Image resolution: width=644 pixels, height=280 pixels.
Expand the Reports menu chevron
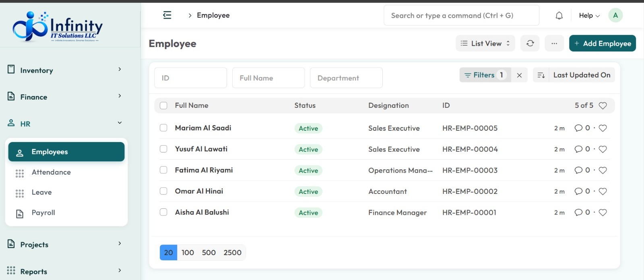120,270
